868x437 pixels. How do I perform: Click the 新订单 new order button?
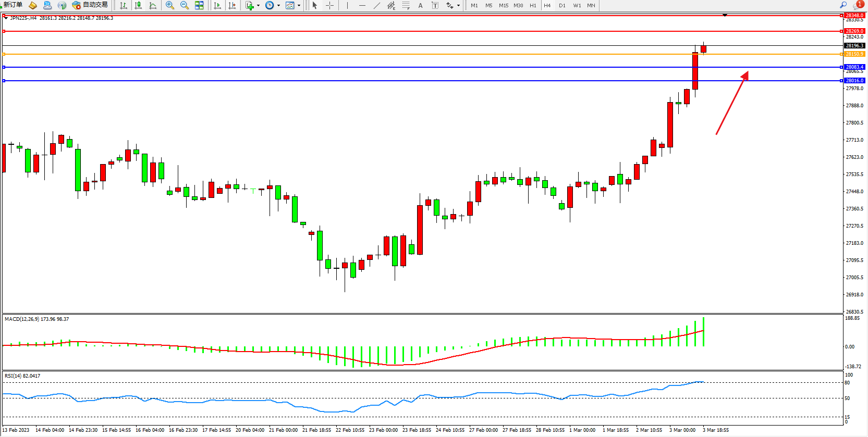(13, 5)
